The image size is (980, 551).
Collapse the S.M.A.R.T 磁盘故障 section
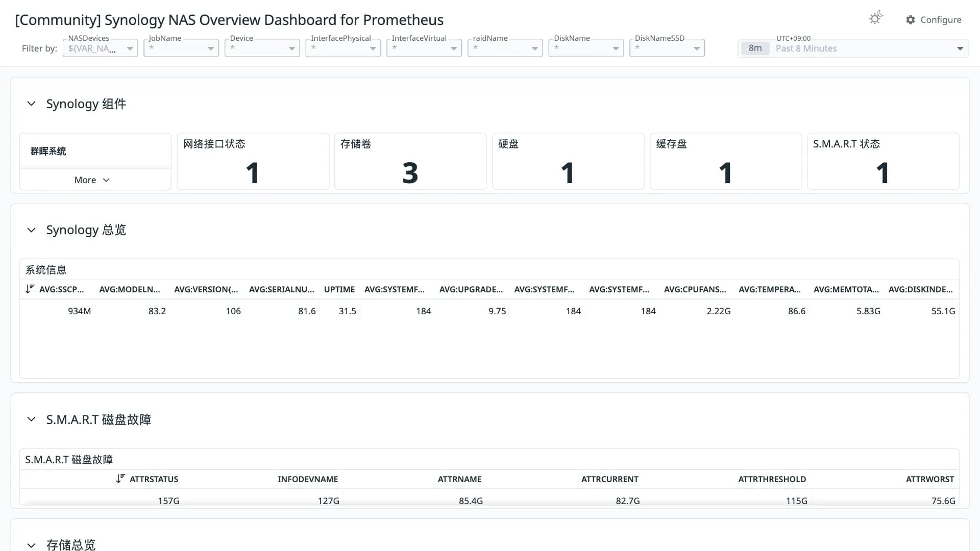[31, 419]
